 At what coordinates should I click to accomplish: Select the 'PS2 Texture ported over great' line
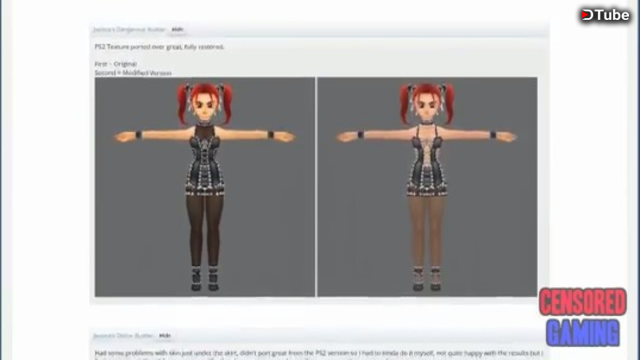(x=159, y=47)
